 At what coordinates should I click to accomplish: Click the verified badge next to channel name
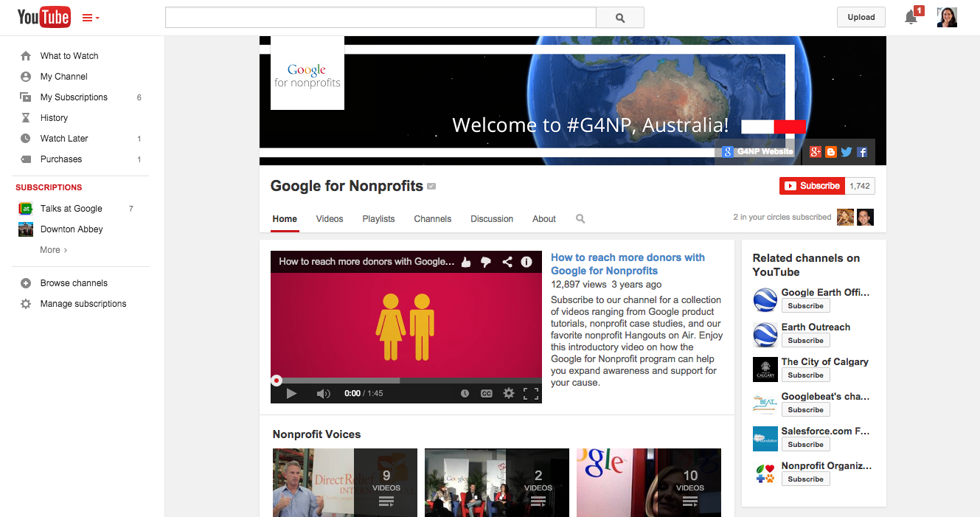(431, 187)
